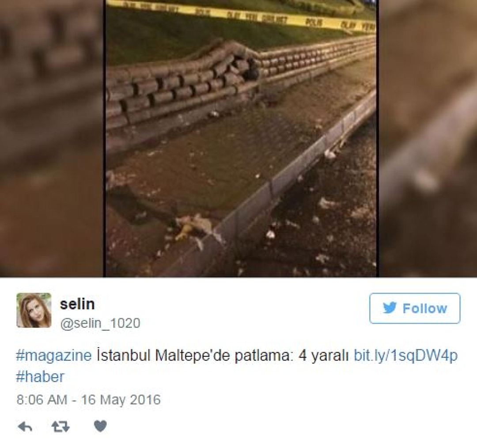This screenshot has width=477, height=448.
Task: Follow the selin account
Action: tap(415, 308)
